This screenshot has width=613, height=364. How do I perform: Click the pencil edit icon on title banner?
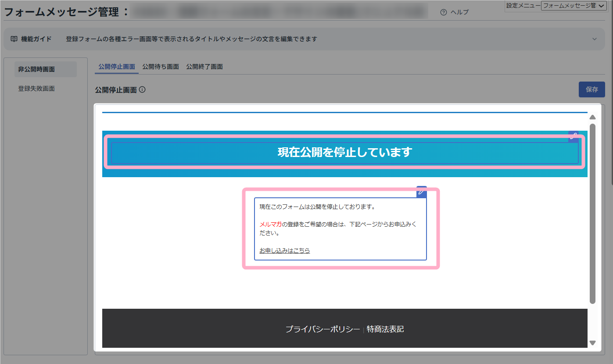pos(573,136)
